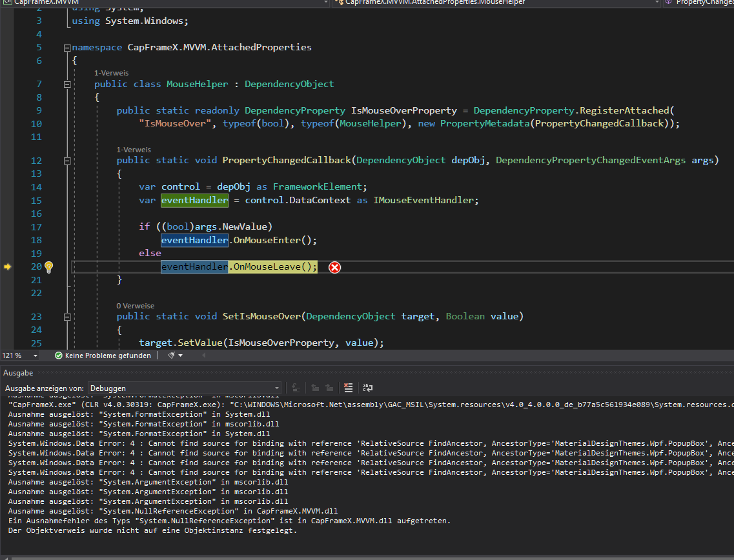
Task: Click the '1-Verweis' link above MouseHelper class
Action: 111,73
